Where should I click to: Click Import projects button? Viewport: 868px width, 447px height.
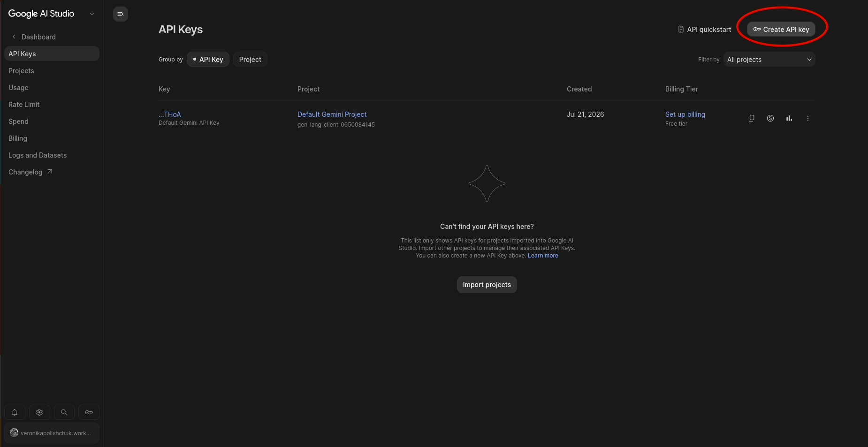click(487, 285)
